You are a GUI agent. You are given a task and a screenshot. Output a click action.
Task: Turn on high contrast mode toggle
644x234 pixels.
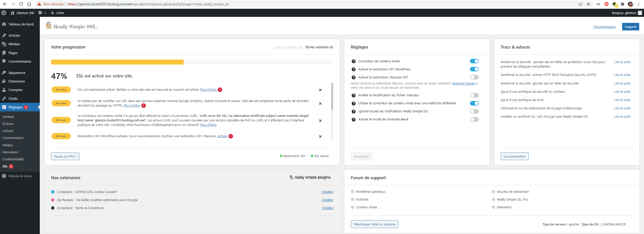tap(474, 120)
